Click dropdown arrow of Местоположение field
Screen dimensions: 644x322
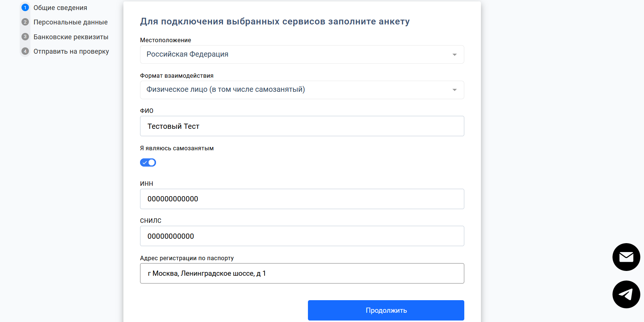click(x=454, y=54)
